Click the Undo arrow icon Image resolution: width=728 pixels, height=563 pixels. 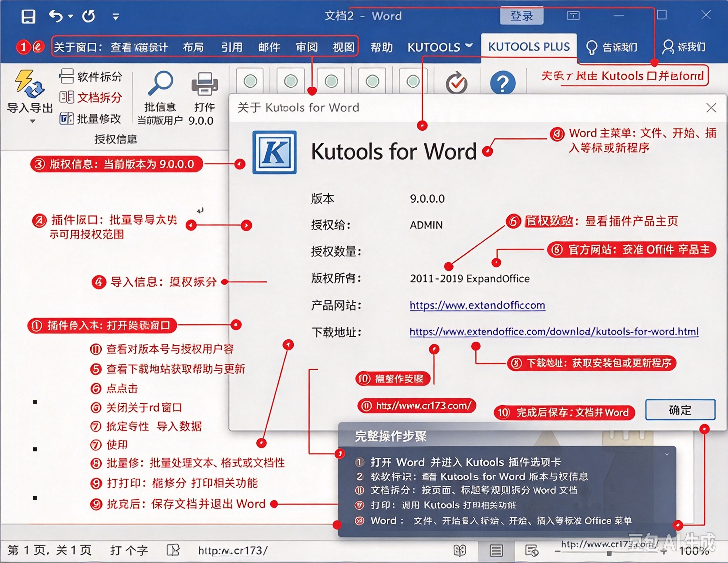(x=56, y=16)
